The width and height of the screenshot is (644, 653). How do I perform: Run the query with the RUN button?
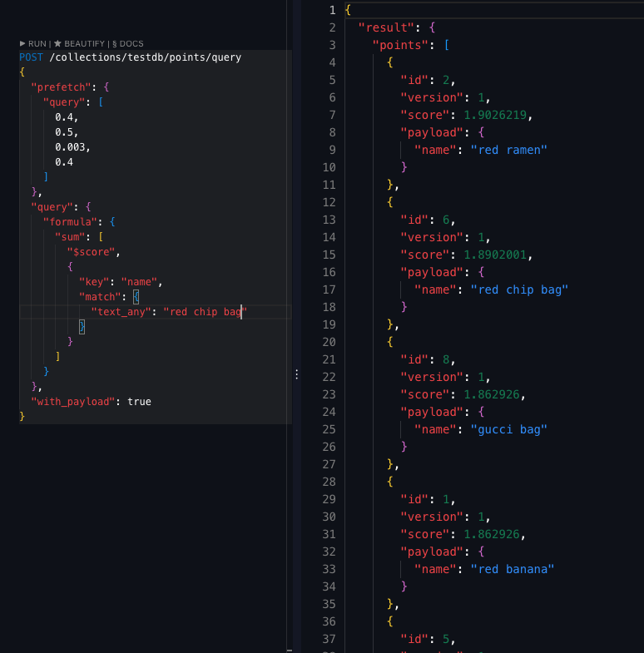pyautogui.click(x=33, y=43)
